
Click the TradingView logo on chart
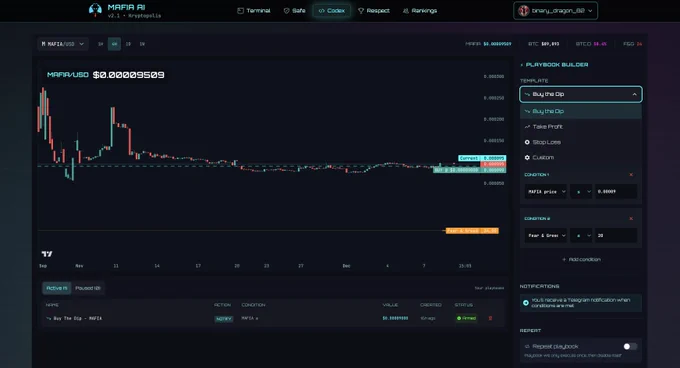pyautogui.click(x=47, y=254)
